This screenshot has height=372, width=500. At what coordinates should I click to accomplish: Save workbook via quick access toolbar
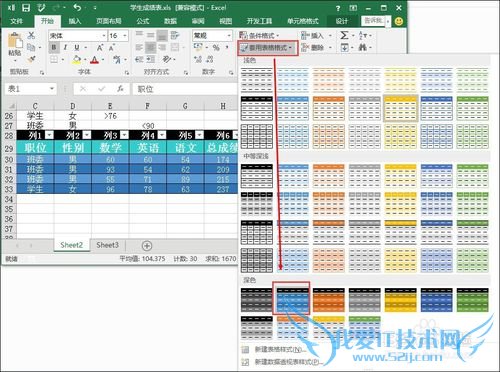pos(26,7)
